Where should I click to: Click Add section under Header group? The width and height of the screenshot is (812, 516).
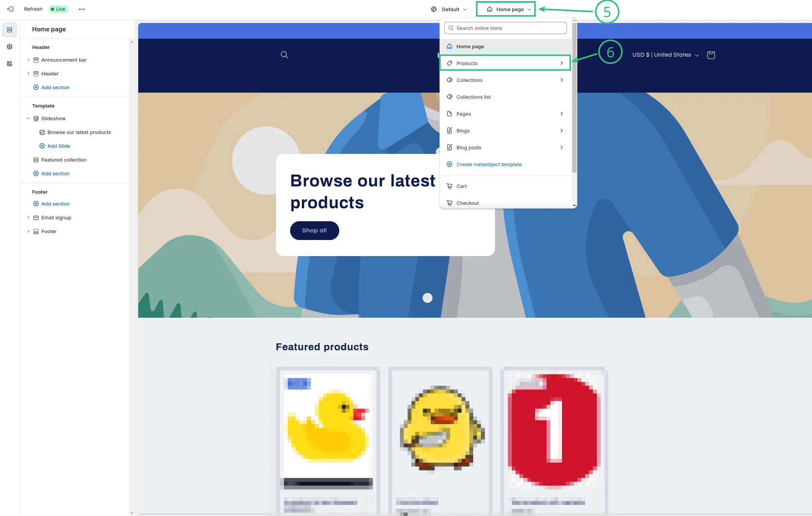51,88
